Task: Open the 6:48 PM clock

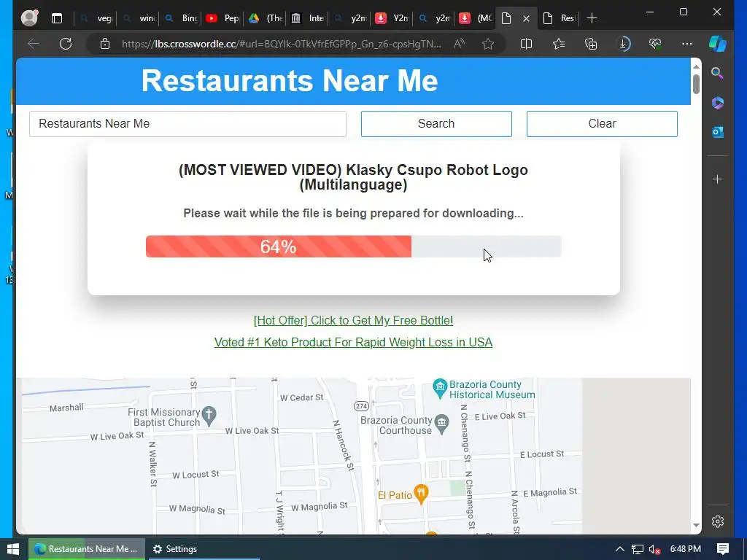Action: tap(685, 549)
